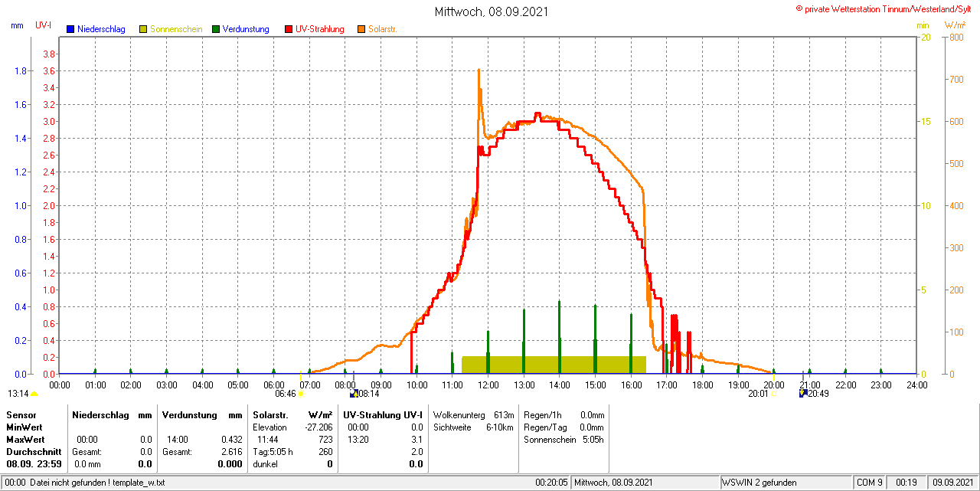Click the sunrise icon next to 06:46

[301, 394]
